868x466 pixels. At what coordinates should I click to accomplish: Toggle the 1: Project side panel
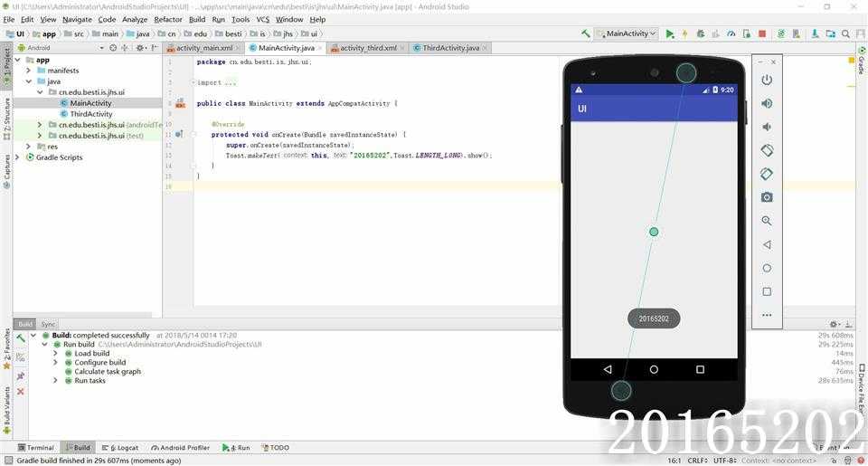[6, 66]
